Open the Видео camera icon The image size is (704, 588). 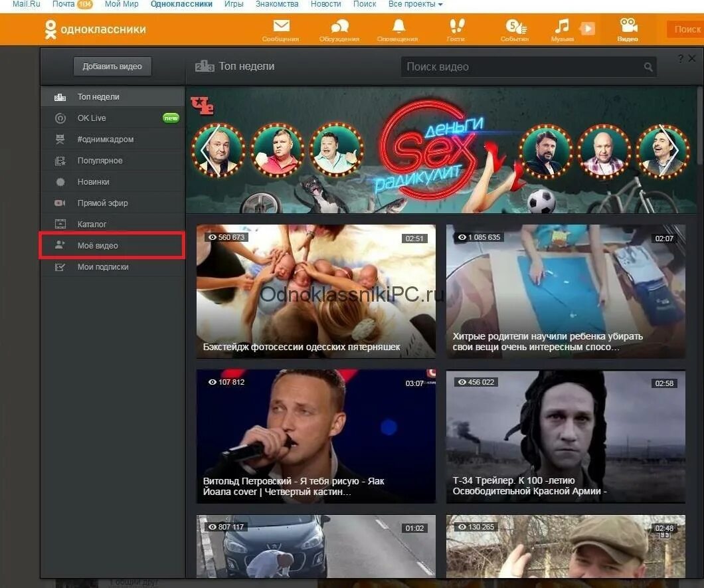628,25
